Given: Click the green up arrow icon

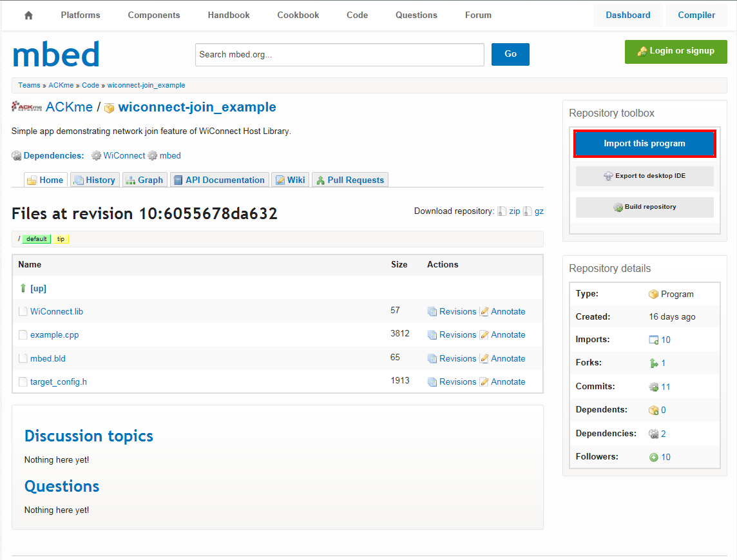Looking at the screenshot, I should click(x=23, y=288).
